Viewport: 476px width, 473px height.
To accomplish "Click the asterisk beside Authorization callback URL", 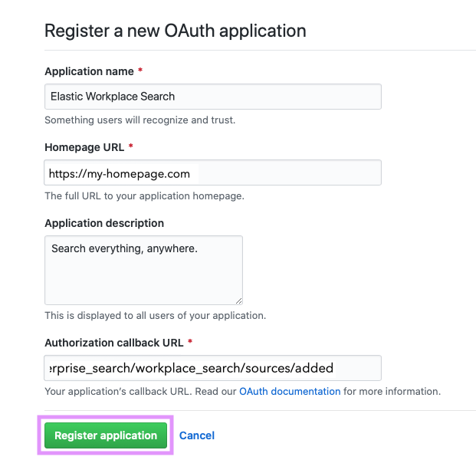I will [x=189, y=342].
